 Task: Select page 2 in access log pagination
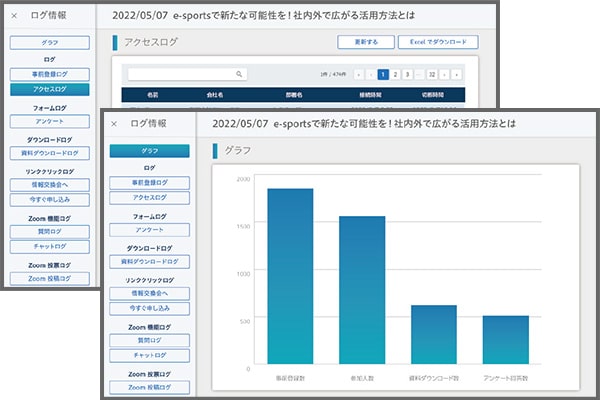point(395,74)
